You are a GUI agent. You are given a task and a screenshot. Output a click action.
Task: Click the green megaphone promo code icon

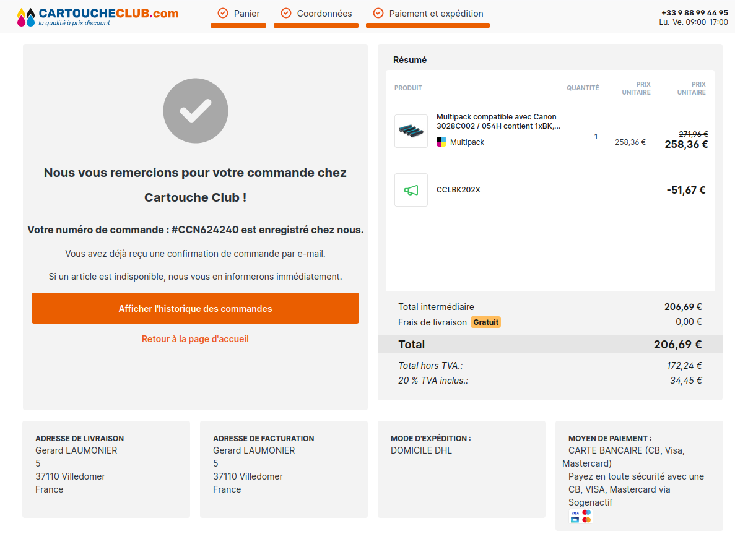pos(411,190)
